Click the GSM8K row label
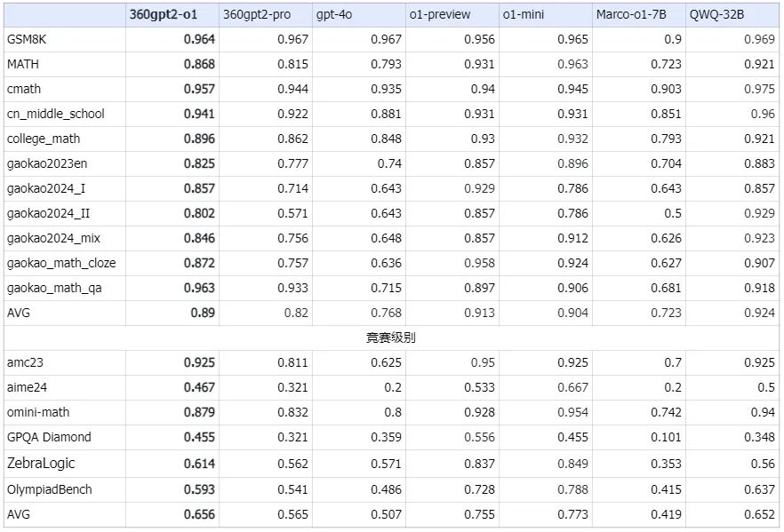The width and height of the screenshot is (784, 532). point(28,40)
